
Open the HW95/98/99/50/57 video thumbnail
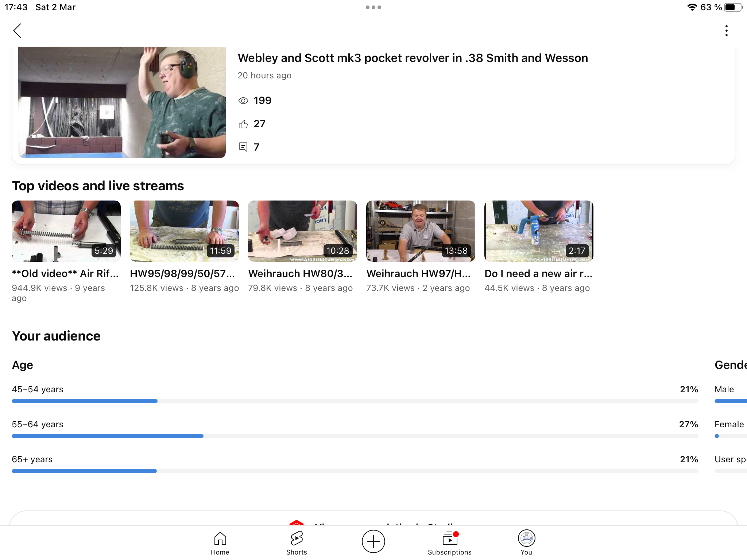point(184,231)
